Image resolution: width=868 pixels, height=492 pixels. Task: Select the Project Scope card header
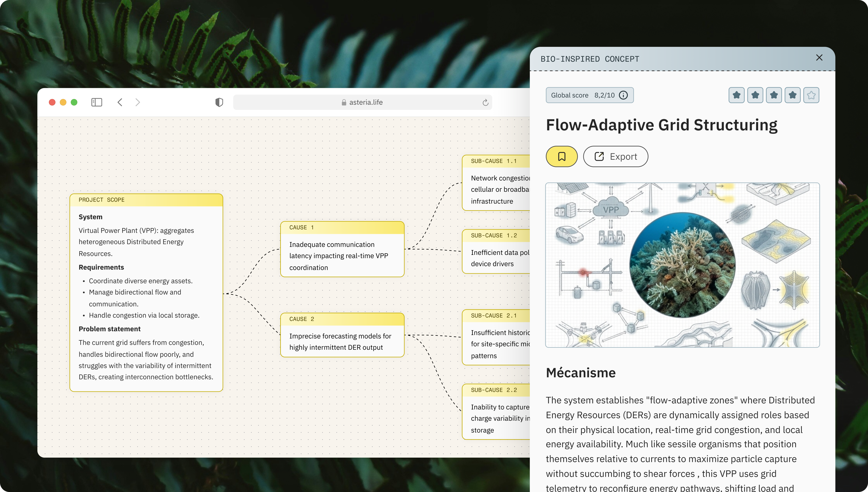pyautogui.click(x=146, y=200)
